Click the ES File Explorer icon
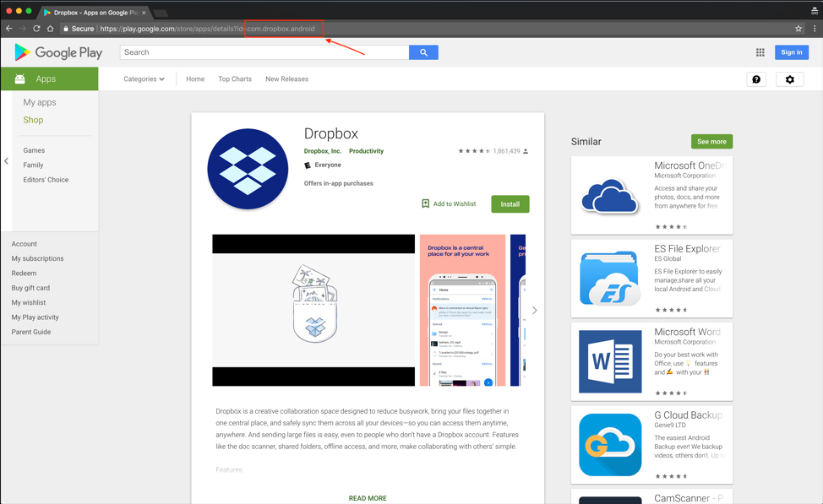Image resolution: width=823 pixels, height=504 pixels. (609, 278)
